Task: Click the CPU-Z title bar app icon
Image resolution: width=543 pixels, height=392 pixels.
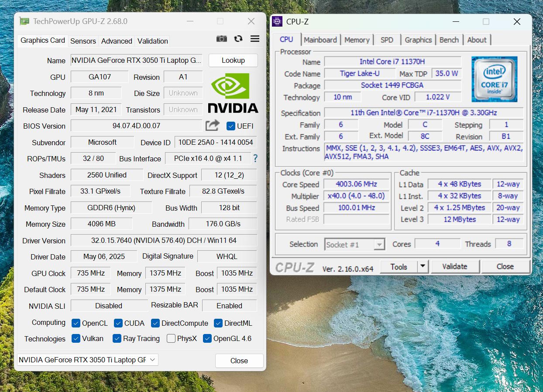Action: (277, 21)
